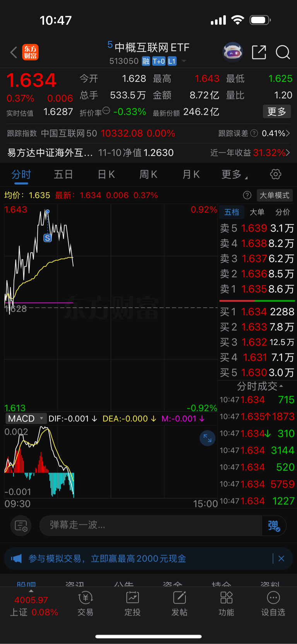Select 买1 1.634 price row

coord(257,312)
